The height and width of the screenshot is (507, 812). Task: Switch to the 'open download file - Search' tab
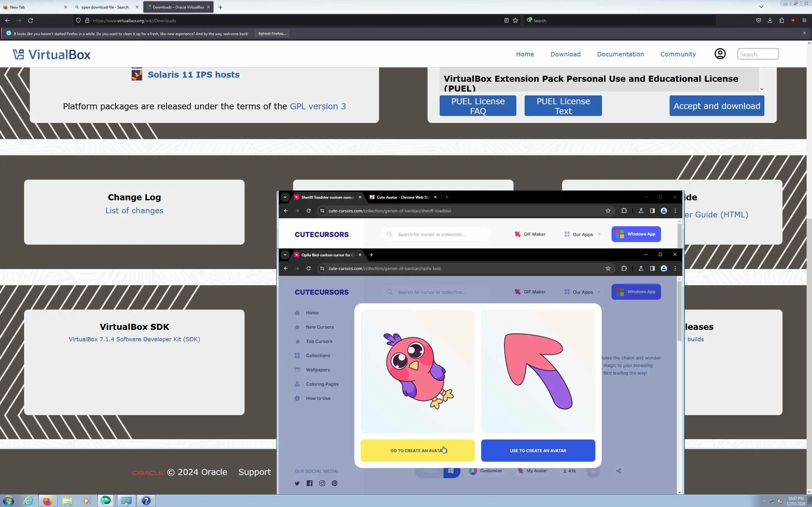(x=105, y=7)
